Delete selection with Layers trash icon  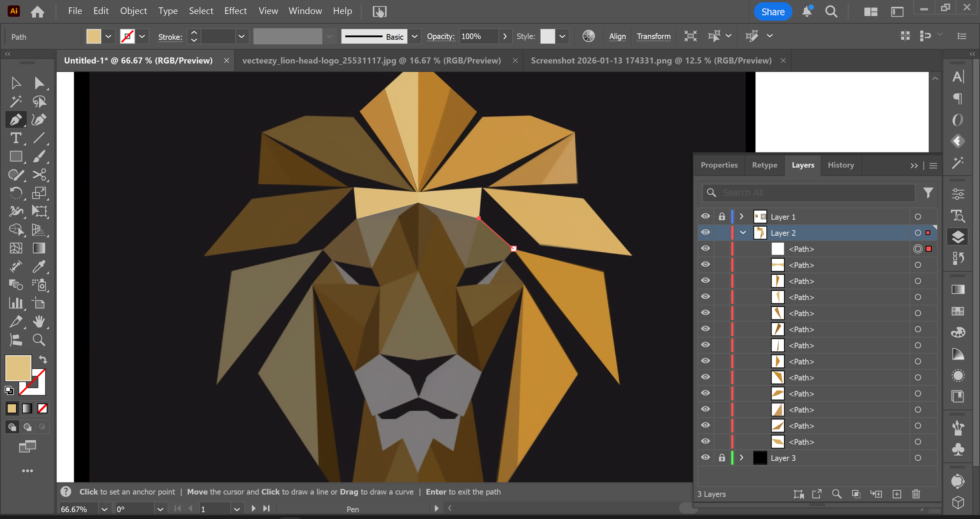pyautogui.click(x=916, y=494)
